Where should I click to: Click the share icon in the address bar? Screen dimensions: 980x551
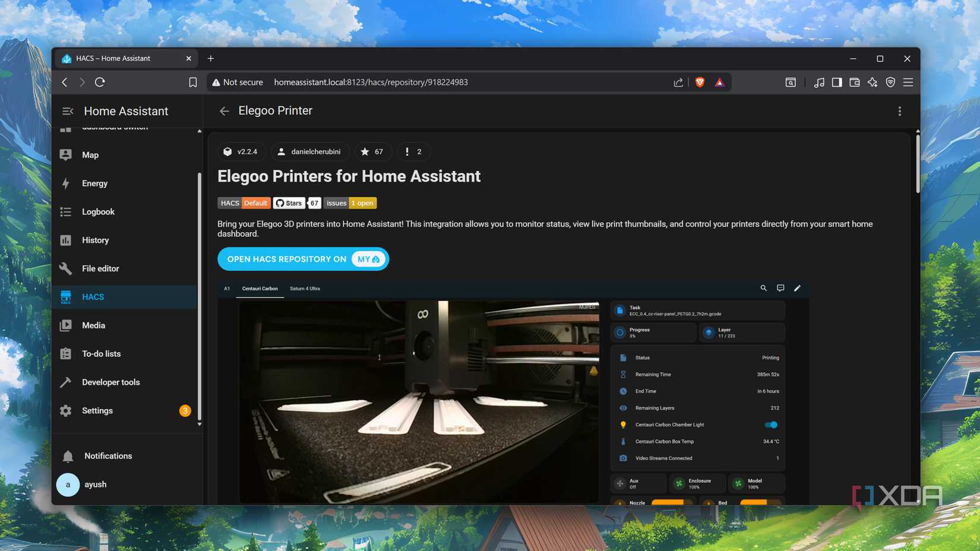point(678,83)
